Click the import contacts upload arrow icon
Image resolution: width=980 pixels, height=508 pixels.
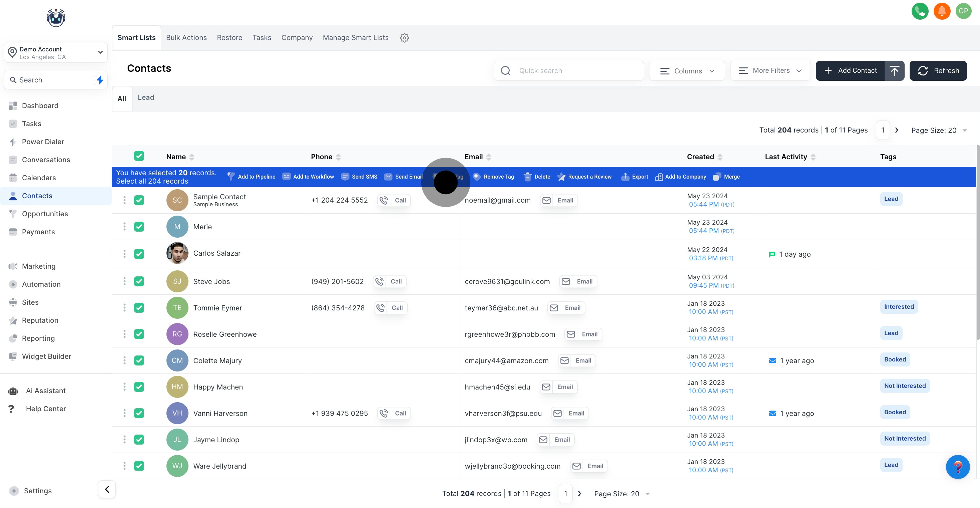point(894,70)
